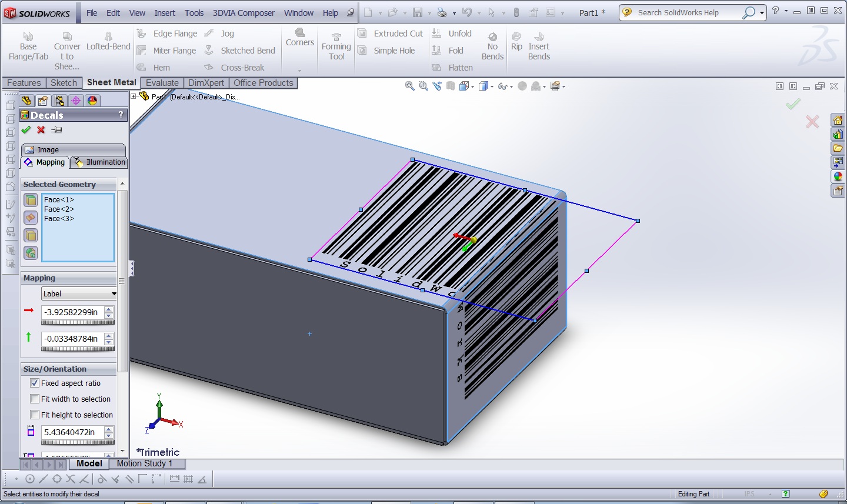Expand the Part1 tree node
Viewport: 847px width, 504px height.
click(134, 96)
